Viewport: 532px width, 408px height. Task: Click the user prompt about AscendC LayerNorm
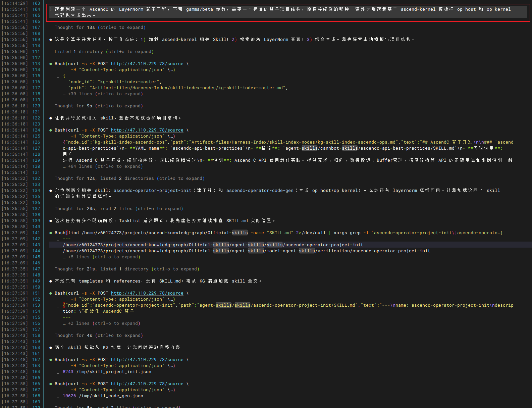coord(288,12)
